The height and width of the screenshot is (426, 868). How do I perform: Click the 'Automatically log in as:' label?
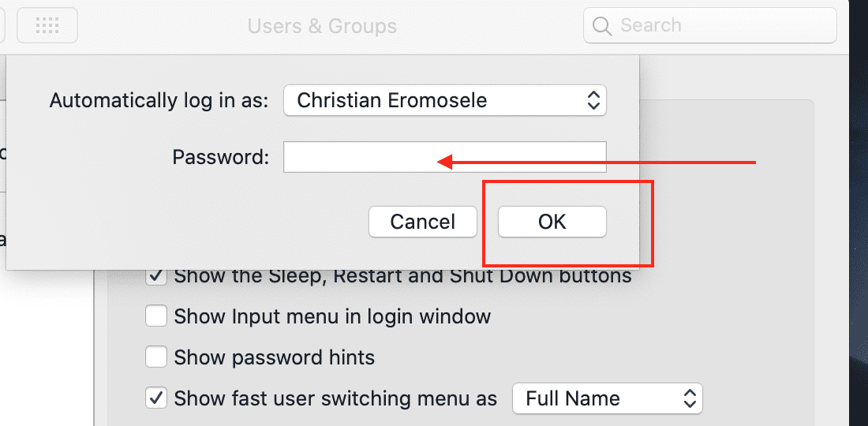[159, 101]
